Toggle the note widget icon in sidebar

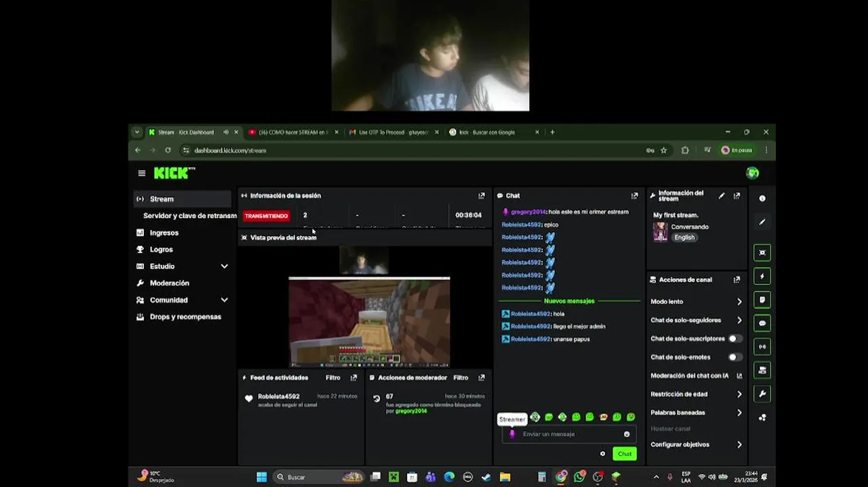point(762,300)
